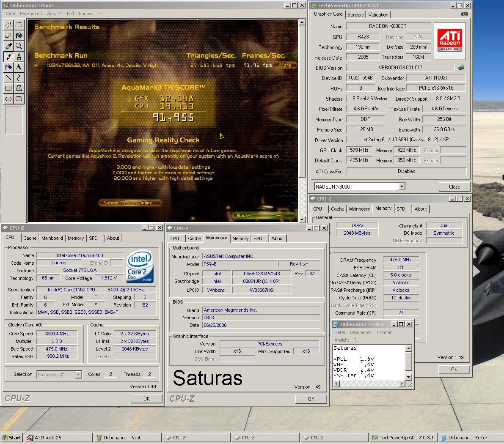Viewport: 504px width, 444px height.
Task: Select the Line tool in Paint
Action: [x=9, y=77]
